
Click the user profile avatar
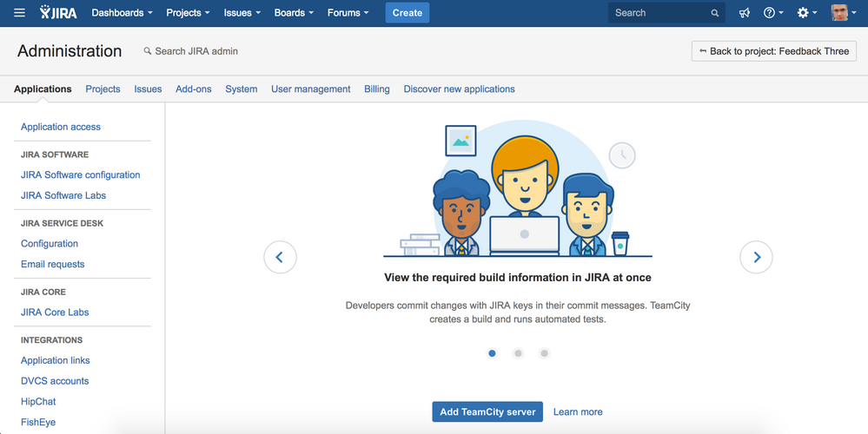click(840, 13)
